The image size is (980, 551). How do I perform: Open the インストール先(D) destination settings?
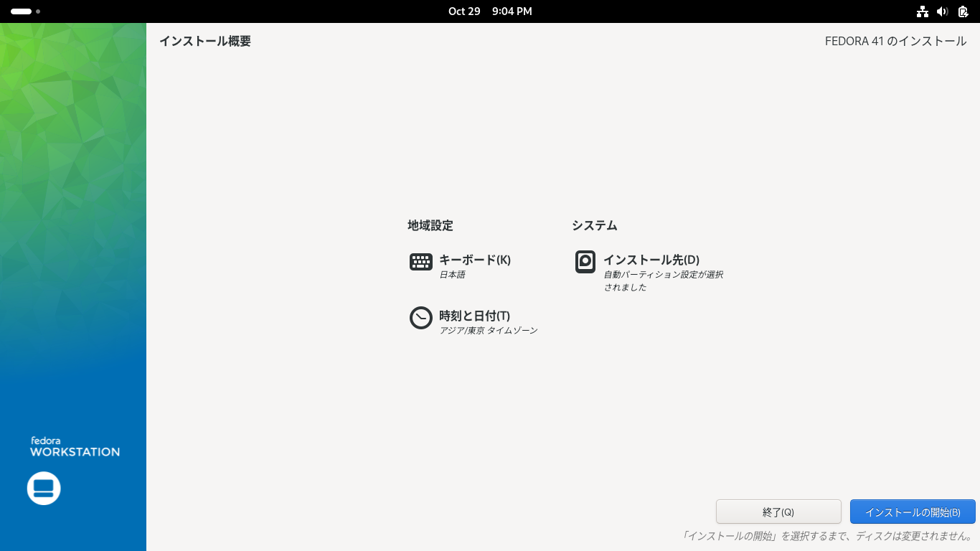651,260
